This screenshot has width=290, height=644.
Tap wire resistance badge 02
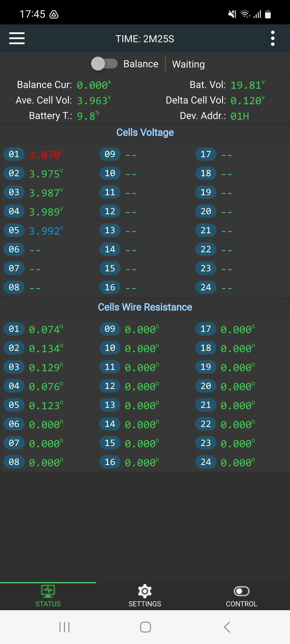[x=14, y=348]
